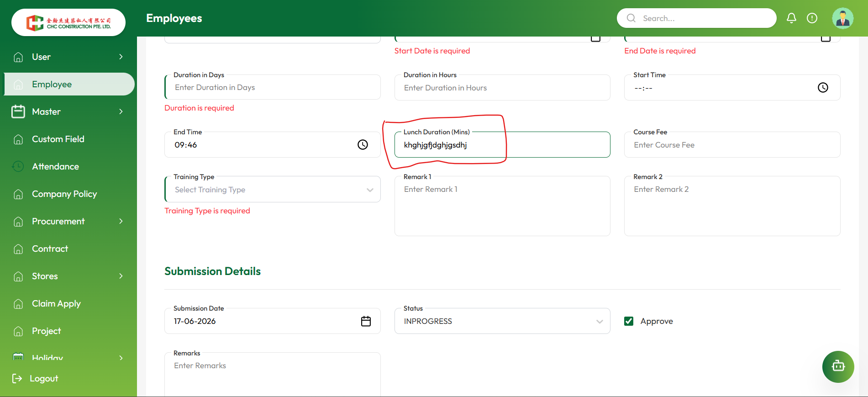Click the Logout arrow icon
The image size is (868, 397).
[x=17, y=378]
